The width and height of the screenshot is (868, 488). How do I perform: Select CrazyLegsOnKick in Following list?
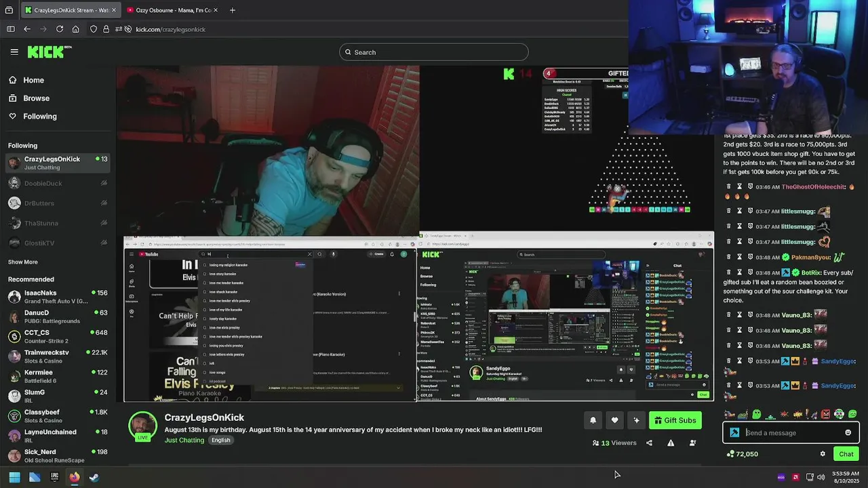58,163
